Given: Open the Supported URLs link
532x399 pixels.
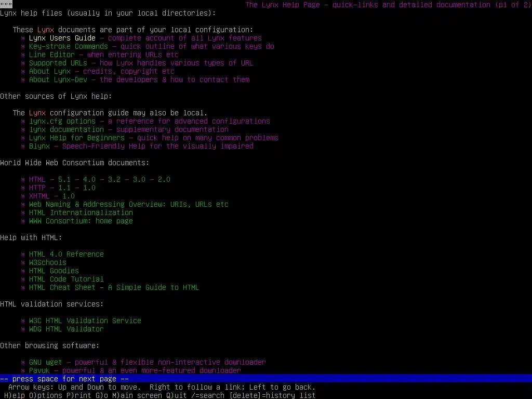Looking at the screenshot, I should tap(58, 63).
